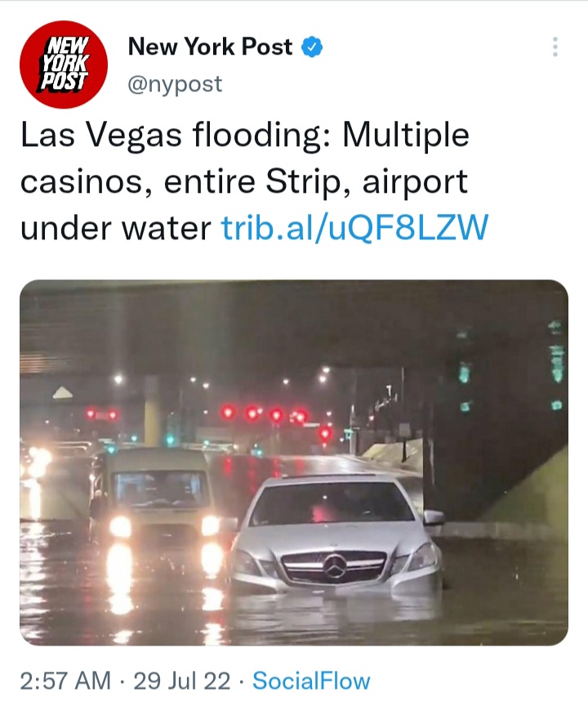
Task: Click the Mercedes logo on the car grille
Action: (334, 565)
